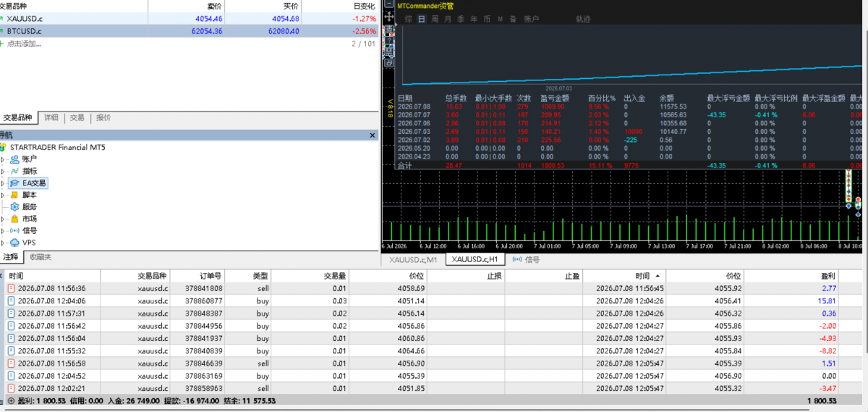Select the EA交易 expert advisors icon

(14, 183)
